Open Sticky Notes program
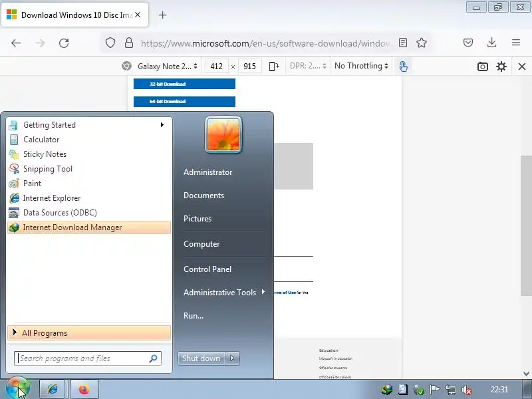The image size is (532, 399). 89,154
